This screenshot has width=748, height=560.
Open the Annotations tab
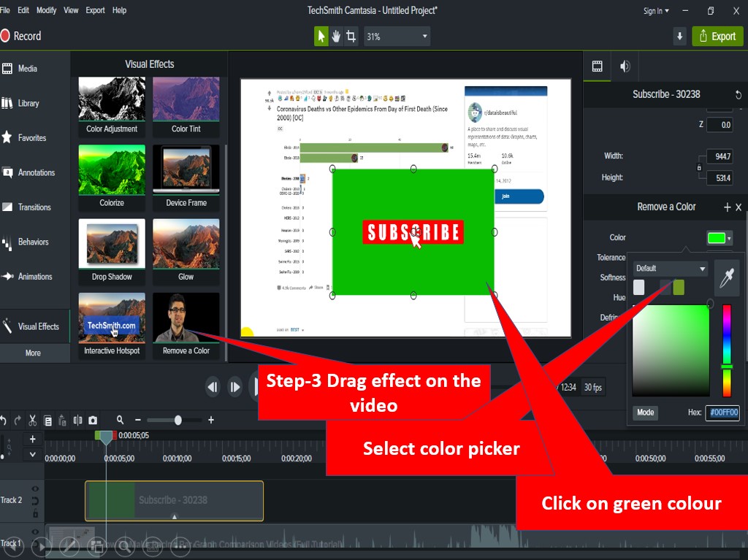pyautogui.click(x=35, y=173)
